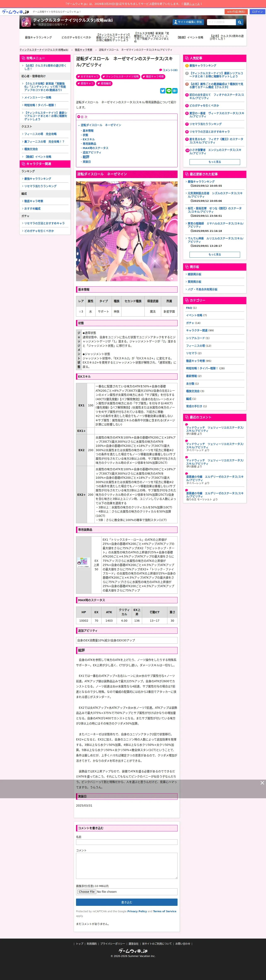Focus the 名前 name field

(x=127, y=842)
